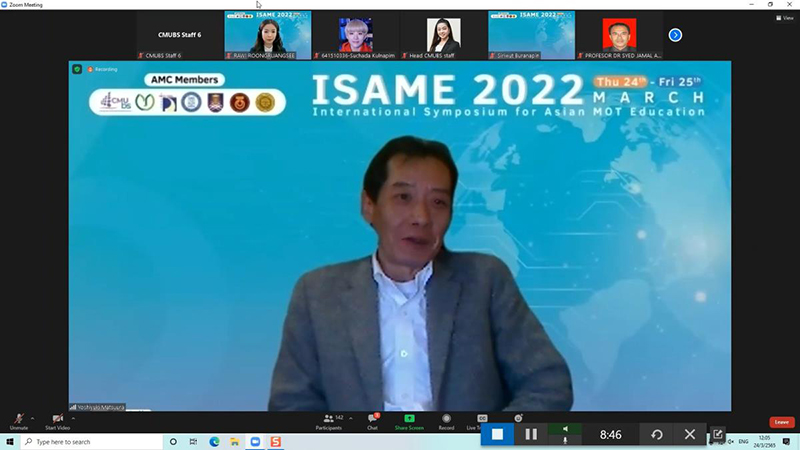Open the orange S app on taskbar
The width and height of the screenshot is (800, 450).
(x=276, y=441)
